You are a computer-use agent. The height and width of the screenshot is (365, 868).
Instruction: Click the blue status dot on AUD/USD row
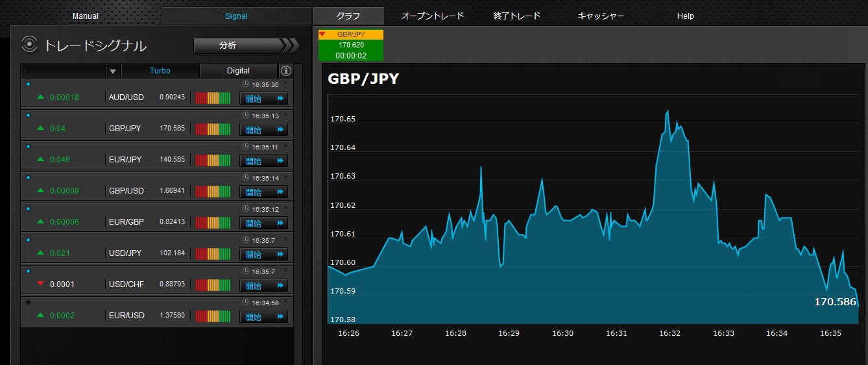point(28,84)
